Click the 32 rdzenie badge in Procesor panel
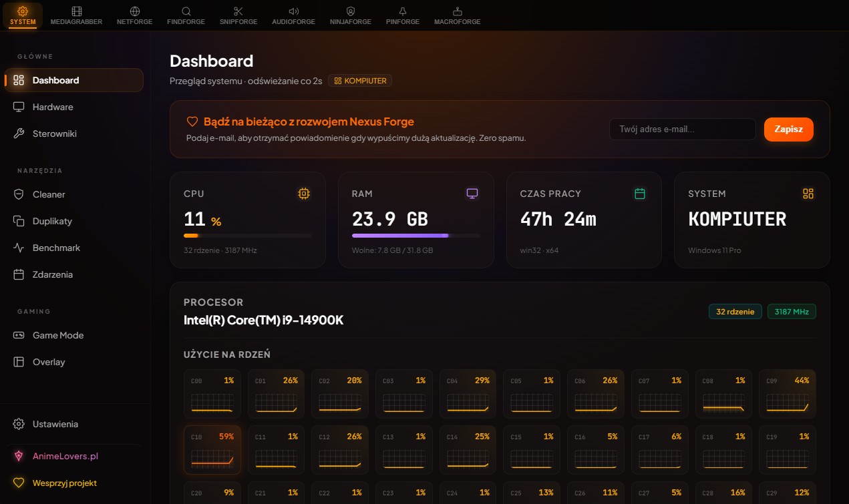Viewport: 849px width, 504px height. (735, 312)
